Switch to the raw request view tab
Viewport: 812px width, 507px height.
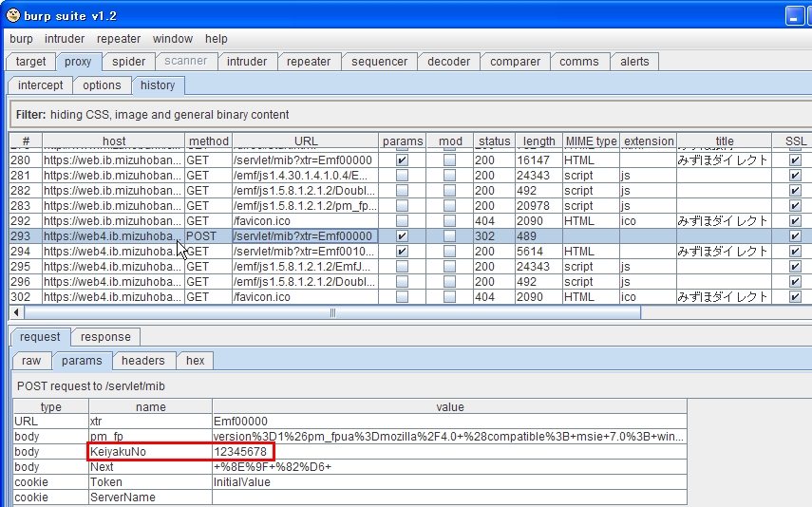pos(31,361)
